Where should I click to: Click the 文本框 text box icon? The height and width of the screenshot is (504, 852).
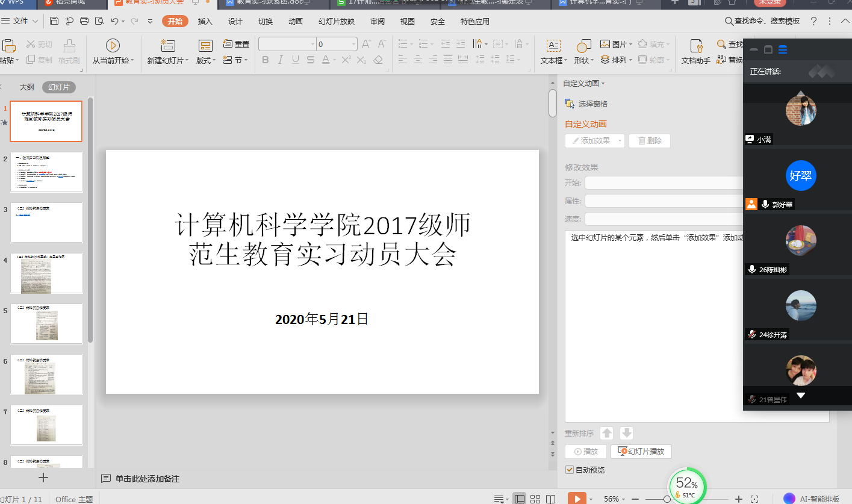point(553,46)
